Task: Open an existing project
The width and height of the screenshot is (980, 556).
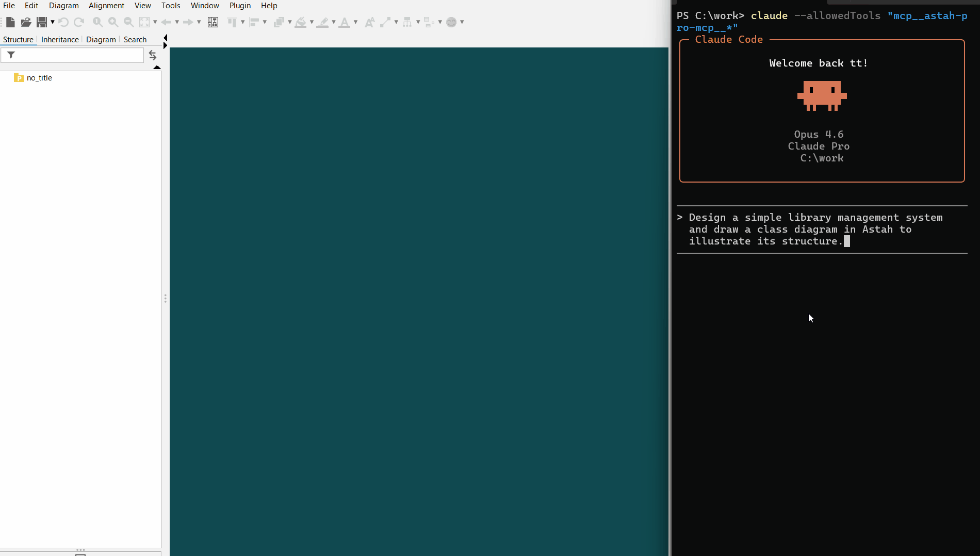Action: point(26,22)
